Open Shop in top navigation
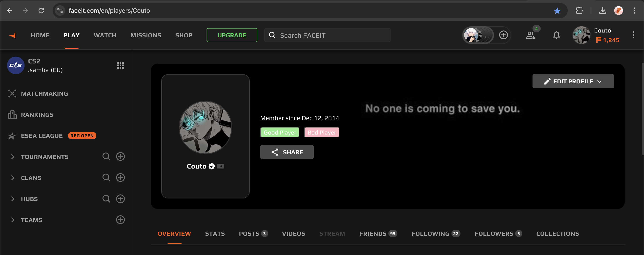The image size is (644, 255). pos(184,35)
